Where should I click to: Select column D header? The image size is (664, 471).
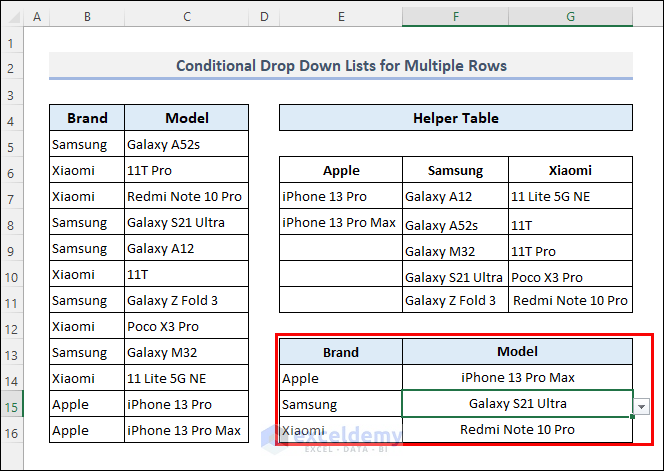coord(264,17)
